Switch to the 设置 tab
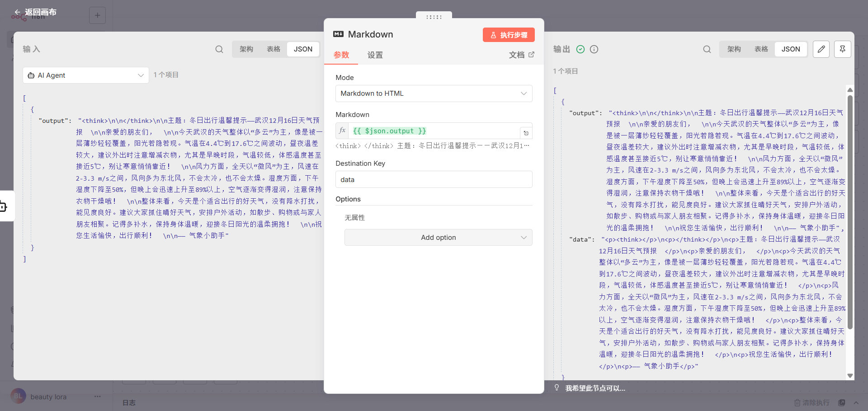Image resolution: width=868 pixels, height=411 pixels. click(375, 55)
